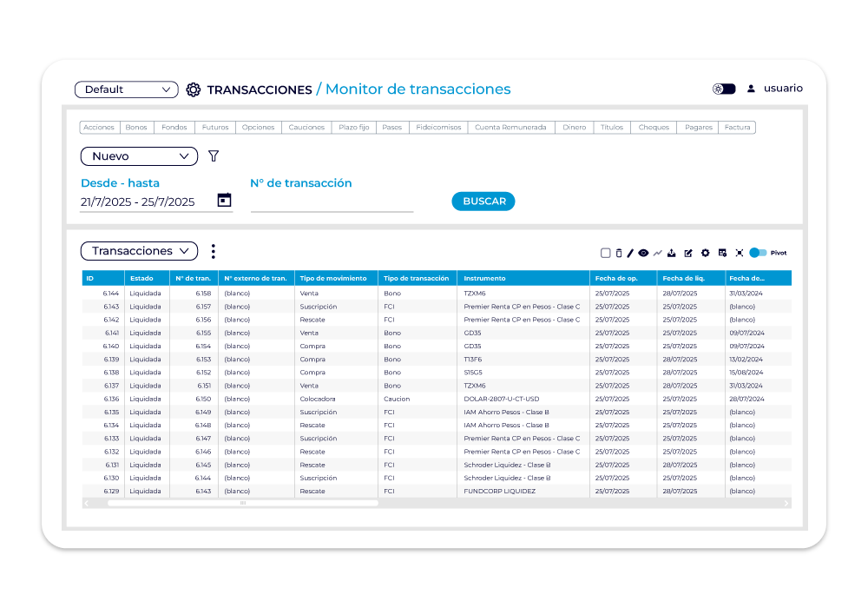The height and width of the screenshot is (608, 868).
Task: Open the Default dropdown
Action: [x=127, y=89]
